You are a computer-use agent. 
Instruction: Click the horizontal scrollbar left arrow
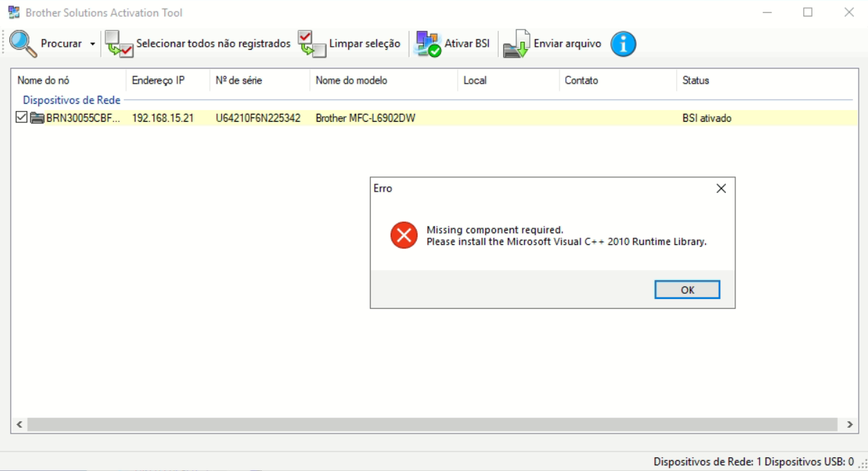19,425
